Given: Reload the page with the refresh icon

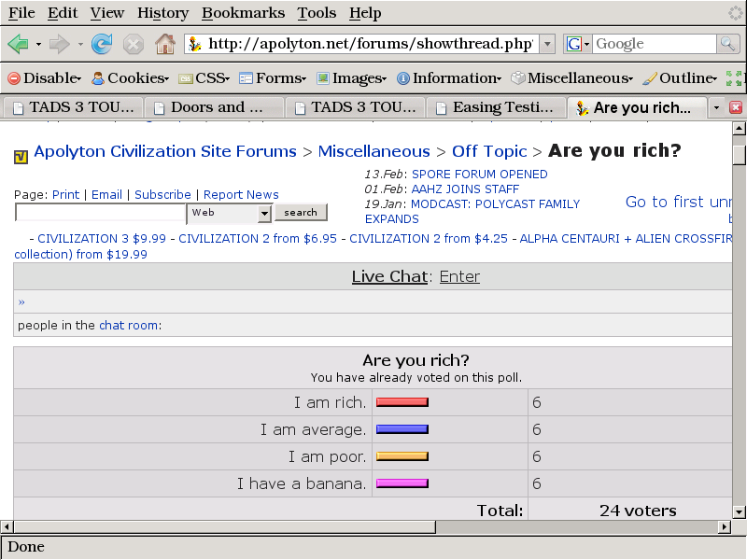Looking at the screenshot, I should click(x=102, y=44).
